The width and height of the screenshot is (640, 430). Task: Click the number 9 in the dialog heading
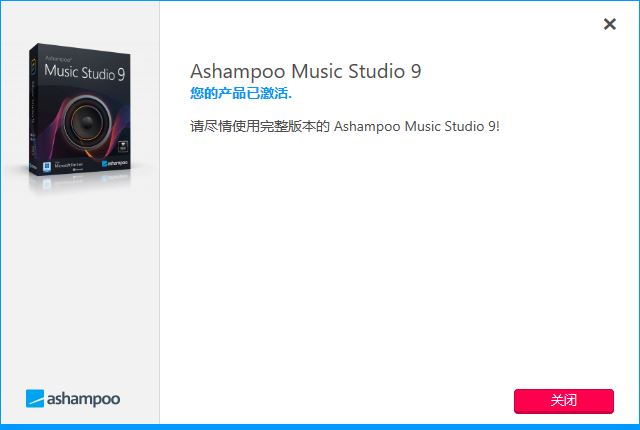(416, 71)
